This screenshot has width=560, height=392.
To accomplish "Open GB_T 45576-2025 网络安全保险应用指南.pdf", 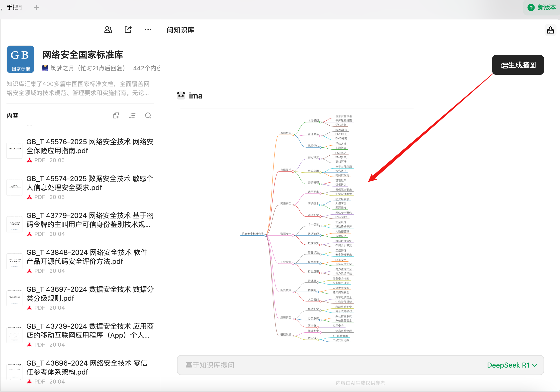I will (x=90, y=146).
